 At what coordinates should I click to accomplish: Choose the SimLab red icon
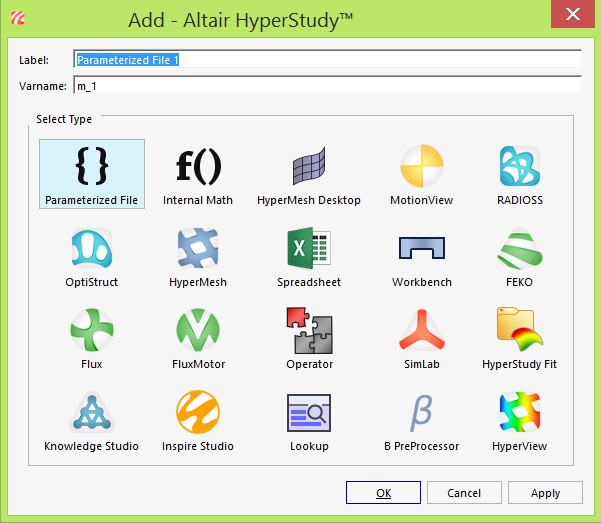point(422,330)
